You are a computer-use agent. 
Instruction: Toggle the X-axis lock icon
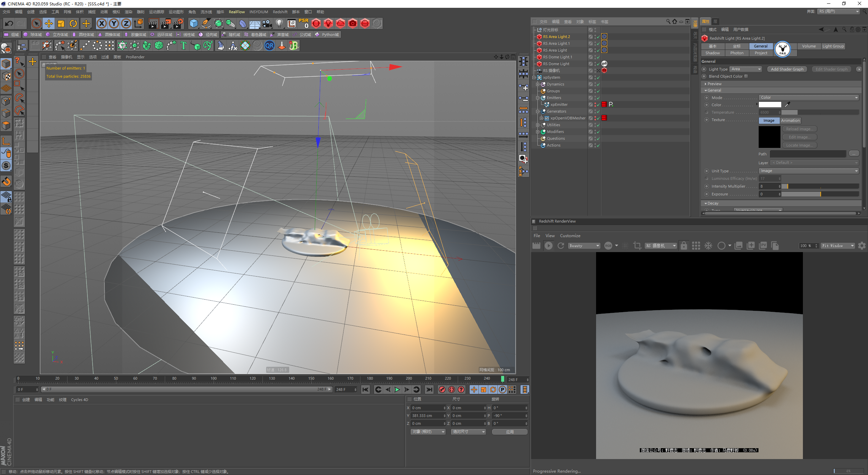coord(101,23)
